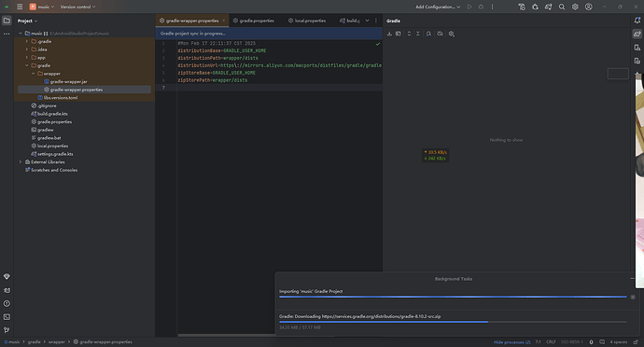The image size is (644, 347).
Task: Switch to local.properties tab
Action: 307,21
